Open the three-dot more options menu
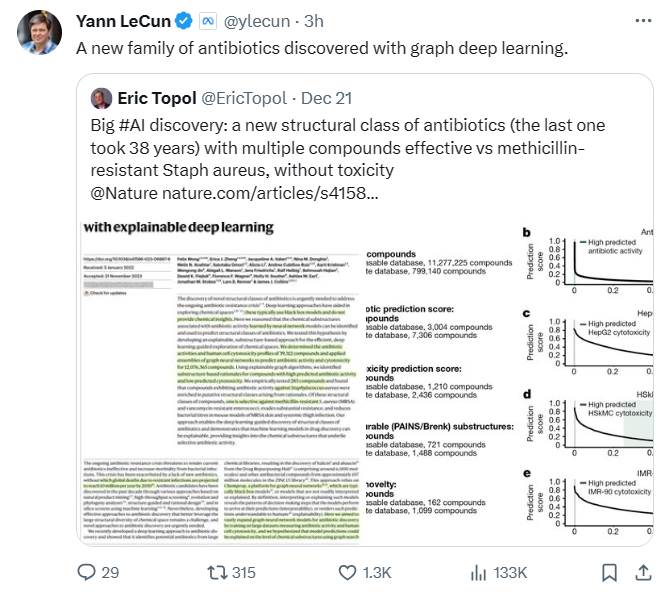Image resolution: width=670 pixels, height=594 pixels. click(x=643, y=21)
